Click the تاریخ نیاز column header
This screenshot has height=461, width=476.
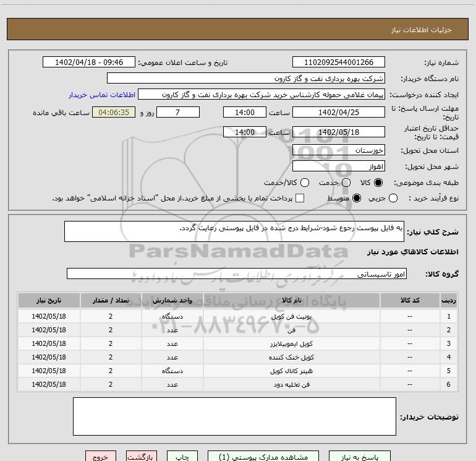click(x=49, y=300)
